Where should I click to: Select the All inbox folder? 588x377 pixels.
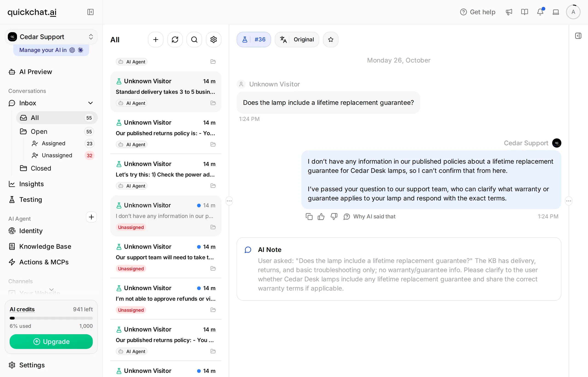pyautogui.click(x=57, y=118)
